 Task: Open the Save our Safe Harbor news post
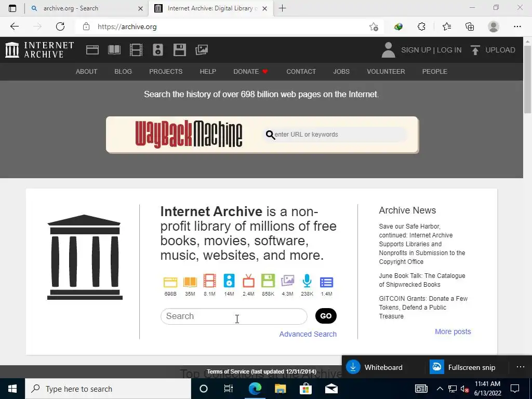pyautogui.click(x=422, y=244)
